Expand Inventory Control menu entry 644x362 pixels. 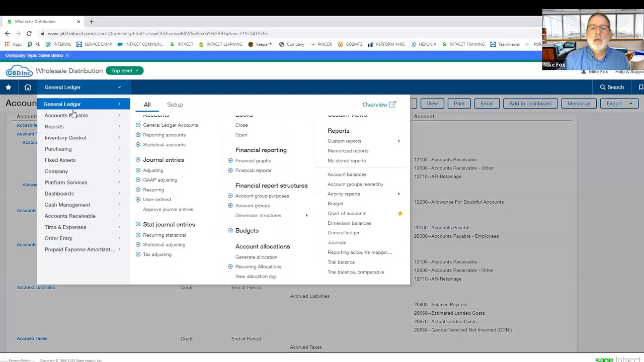tap(83, 138)
